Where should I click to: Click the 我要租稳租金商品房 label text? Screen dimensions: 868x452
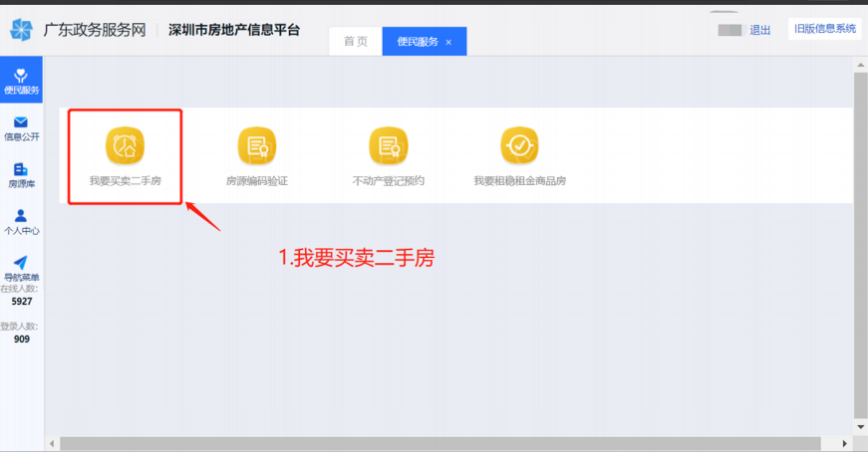click(x=519, y=181)
